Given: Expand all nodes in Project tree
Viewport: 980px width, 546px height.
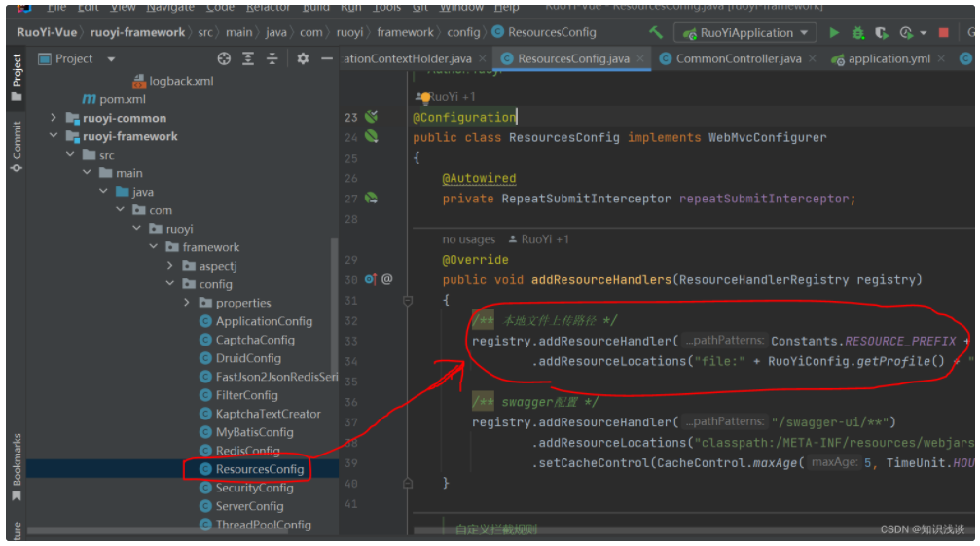Looking at the screenshot, I should coord(248,58).
